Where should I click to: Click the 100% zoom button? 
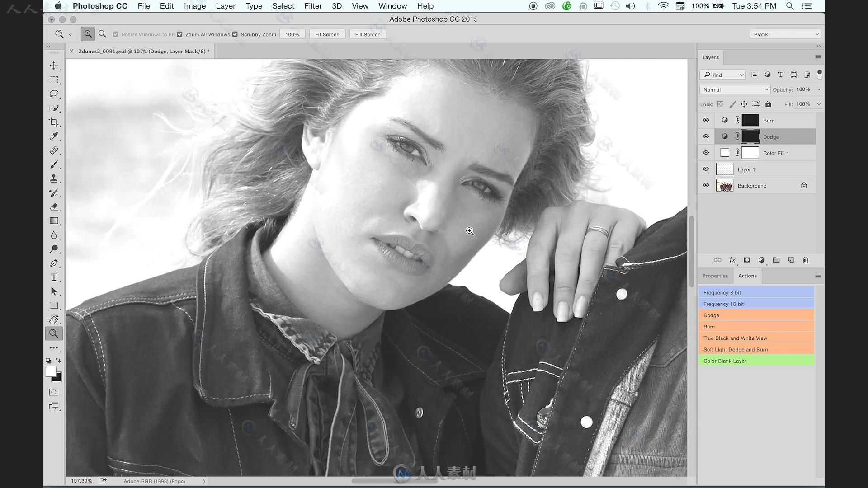click(292, 34)
